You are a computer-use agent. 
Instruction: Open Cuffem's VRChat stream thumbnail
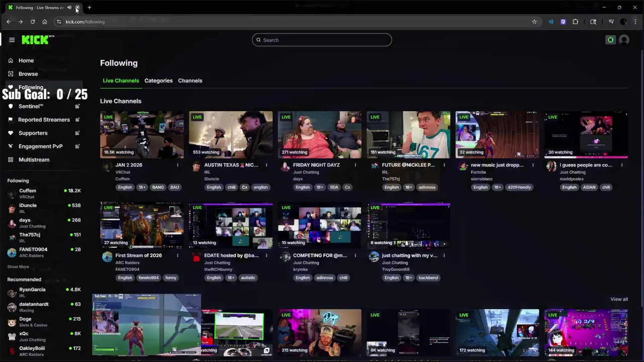pyautogui.click(x=142, y=135)
